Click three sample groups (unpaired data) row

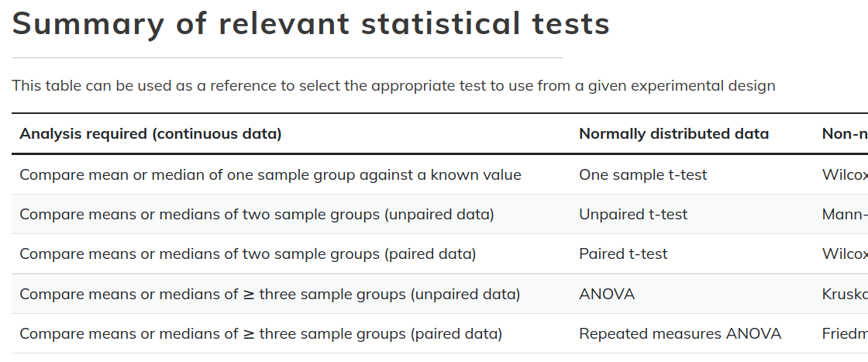pyautogui.click(x=269, y=294)
